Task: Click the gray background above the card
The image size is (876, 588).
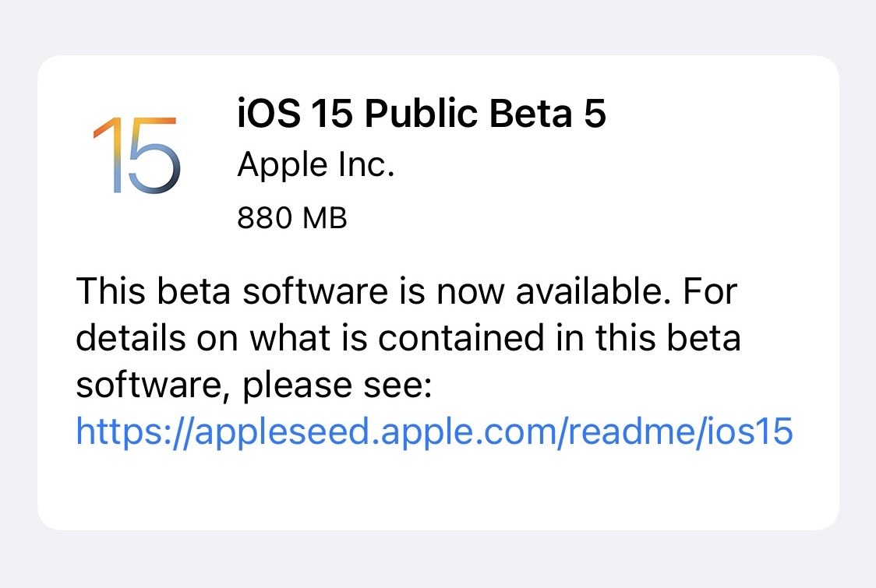Action: tap(436, 27)
